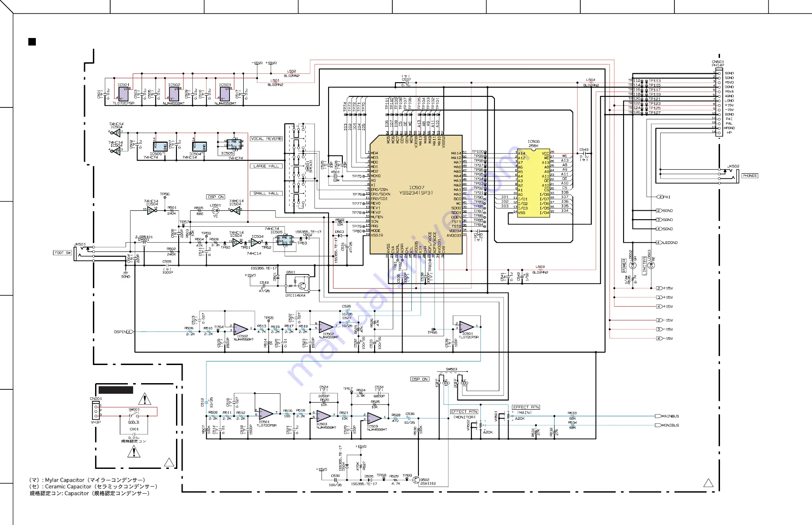This screenshot has height=525, width=812.
Task: Click the JK501 jack label
Action: (x=80, y=244)
